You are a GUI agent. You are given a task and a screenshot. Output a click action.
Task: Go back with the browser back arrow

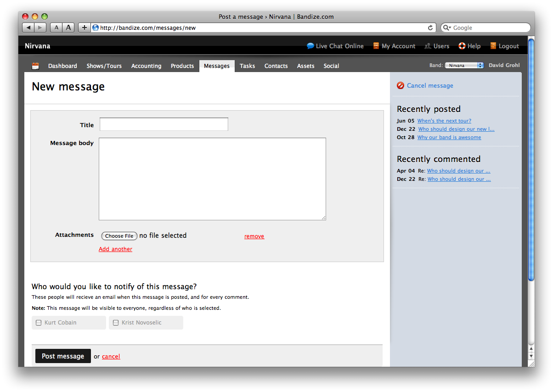[28, 28]
